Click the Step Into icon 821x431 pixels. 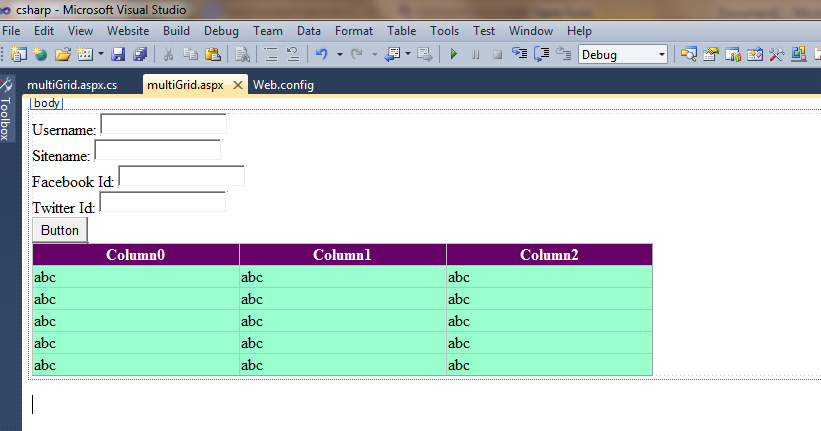tap(519, 53)
